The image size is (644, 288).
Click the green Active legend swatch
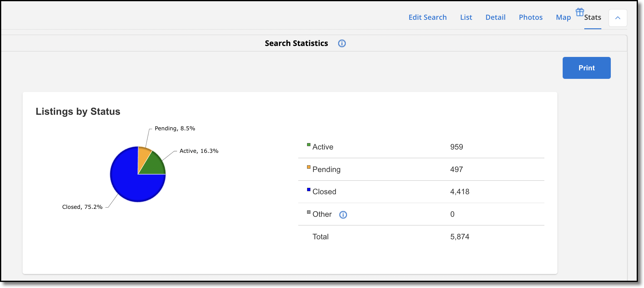[309, 145]
